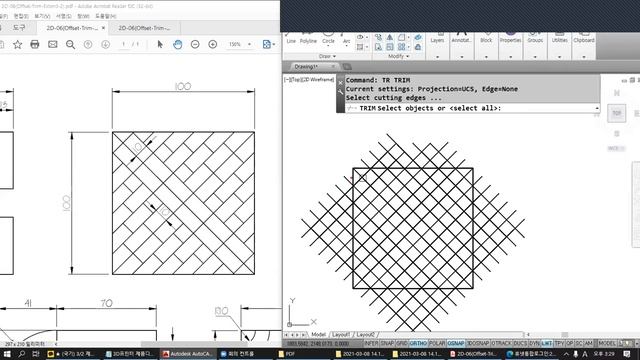Switch to the Layout1 tab
Viewport: 640px width, 360px height.
coord(341,334)
